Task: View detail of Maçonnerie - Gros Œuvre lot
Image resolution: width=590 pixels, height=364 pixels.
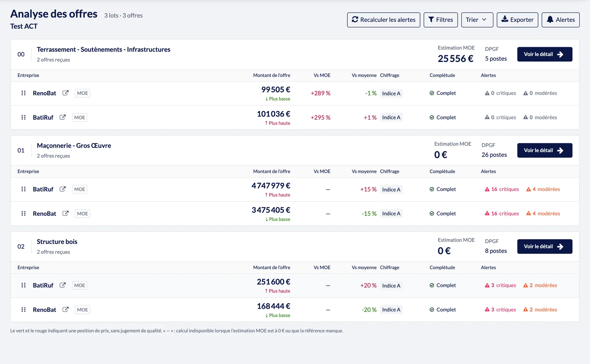Action: click(x=545, y=150)
